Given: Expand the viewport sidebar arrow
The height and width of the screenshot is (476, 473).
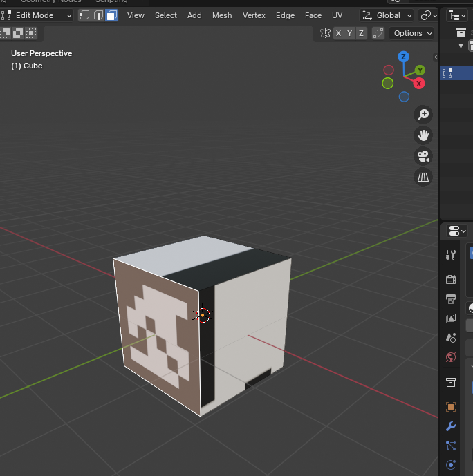Looking at the screenshot, I should click(436, 57).
